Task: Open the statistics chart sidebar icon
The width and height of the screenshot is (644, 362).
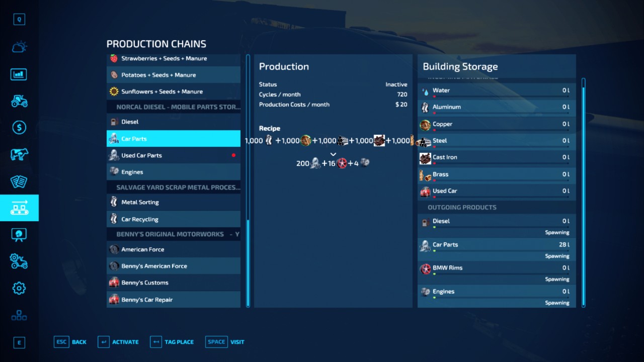Action: tap(19, 74)
